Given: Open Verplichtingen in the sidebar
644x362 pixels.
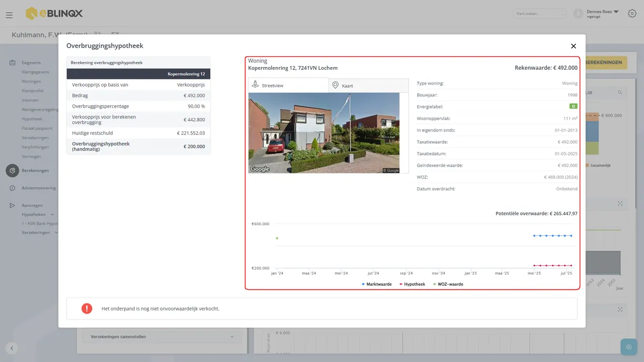Looking at the screenshot, I should pos(35,147).
